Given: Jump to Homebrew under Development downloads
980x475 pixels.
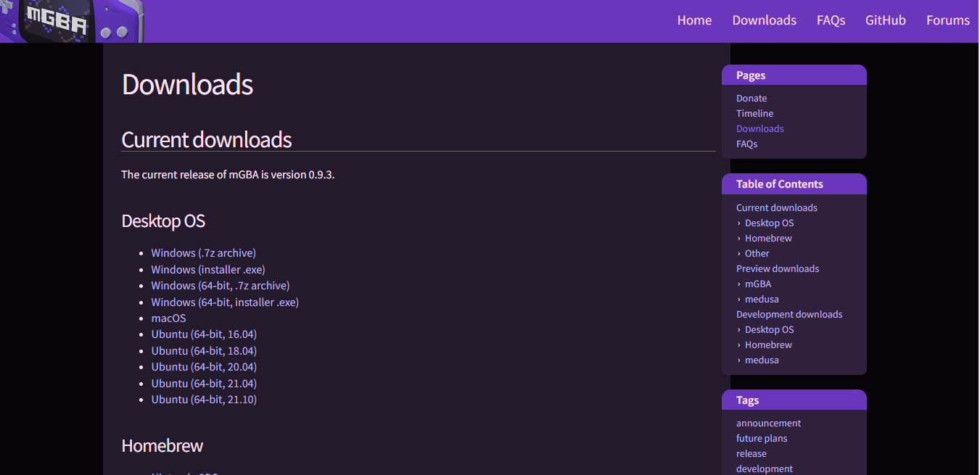Looking at the screenshot, I should pos(768,345).
